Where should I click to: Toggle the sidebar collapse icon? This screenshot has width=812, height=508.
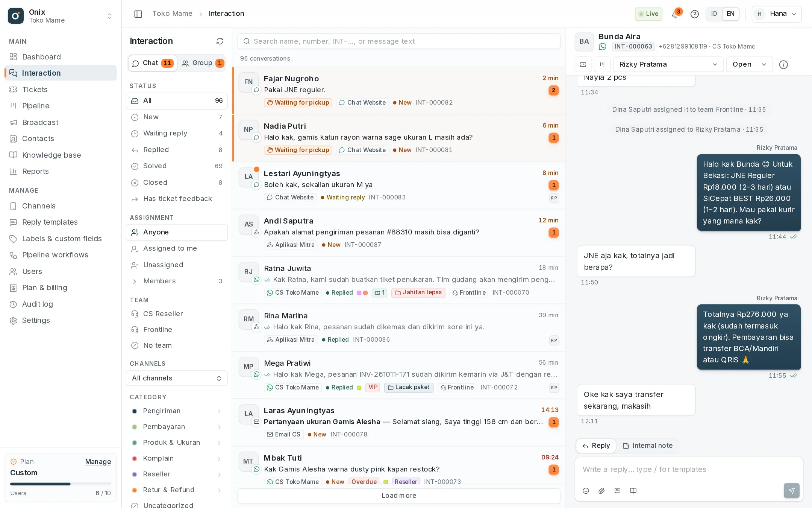tap(138, 14)
